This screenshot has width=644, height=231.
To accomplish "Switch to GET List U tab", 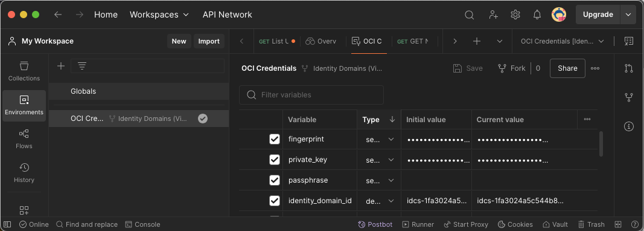I will (x=276, y=41).
